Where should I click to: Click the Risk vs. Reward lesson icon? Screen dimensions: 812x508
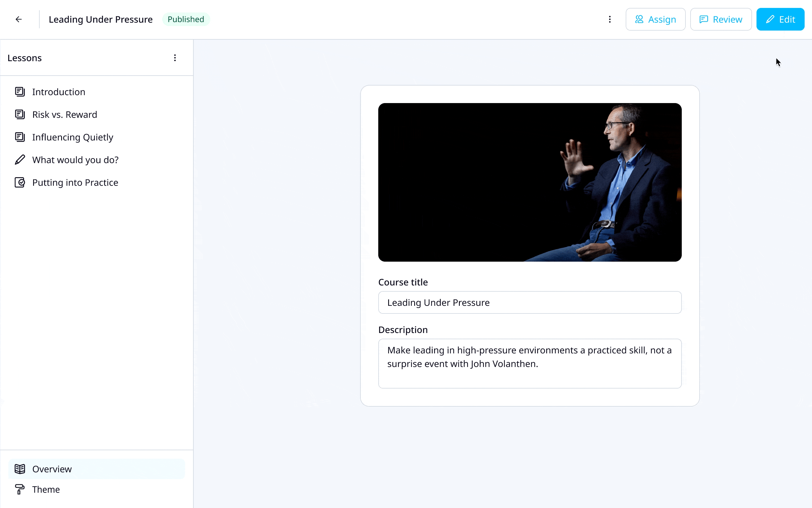point(20,114)
